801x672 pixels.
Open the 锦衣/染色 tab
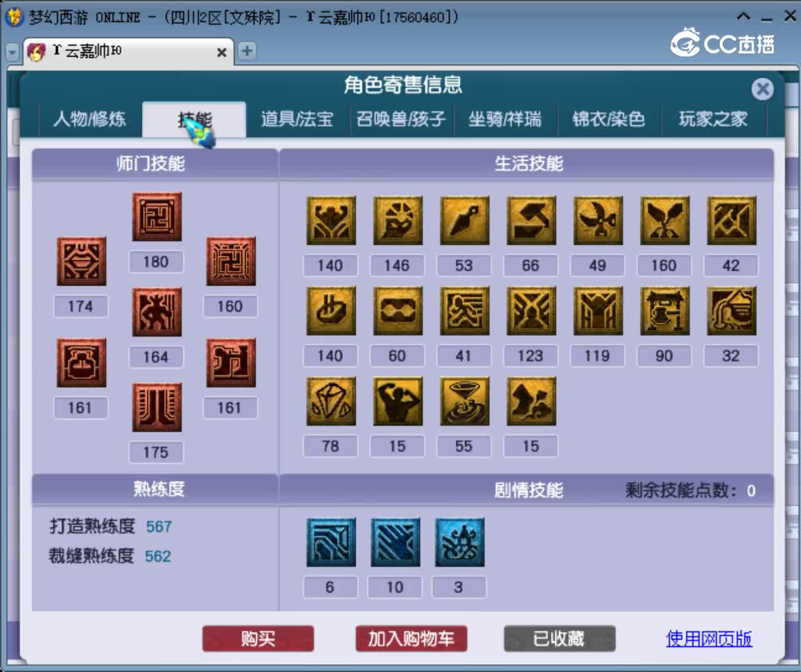[x=609, y=119]
